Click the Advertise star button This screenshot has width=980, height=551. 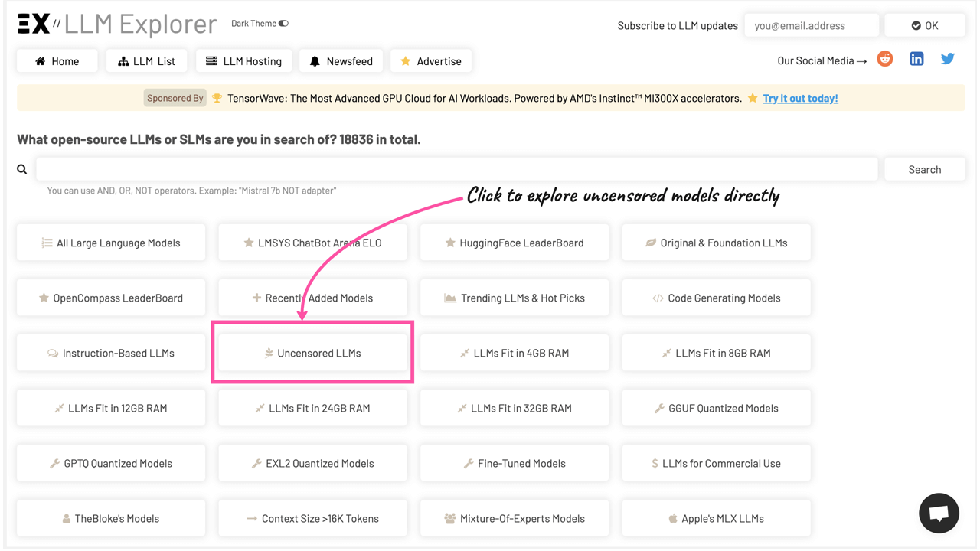pyautogui.click(x=430, y=61)
